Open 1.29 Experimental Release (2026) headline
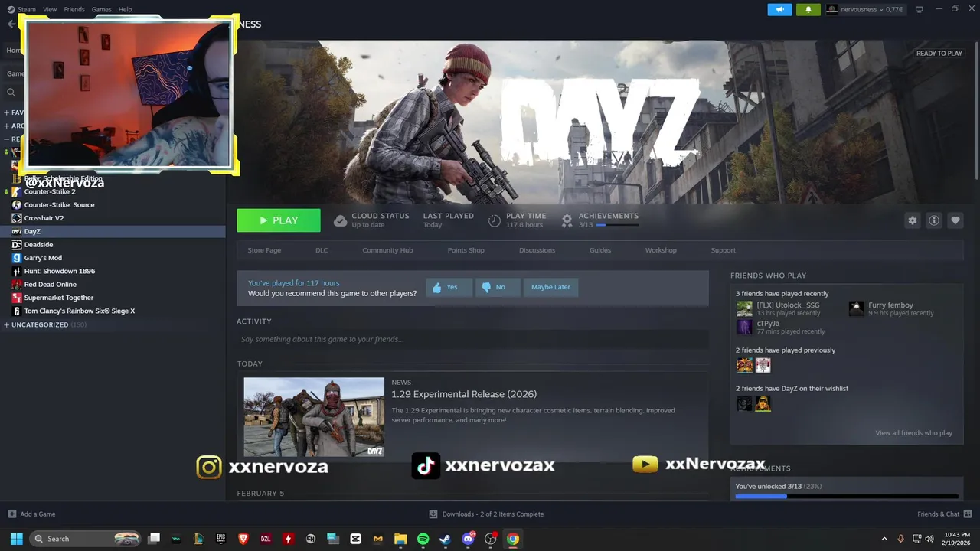Viewport: 980px width, 551px height. (464, 394)
